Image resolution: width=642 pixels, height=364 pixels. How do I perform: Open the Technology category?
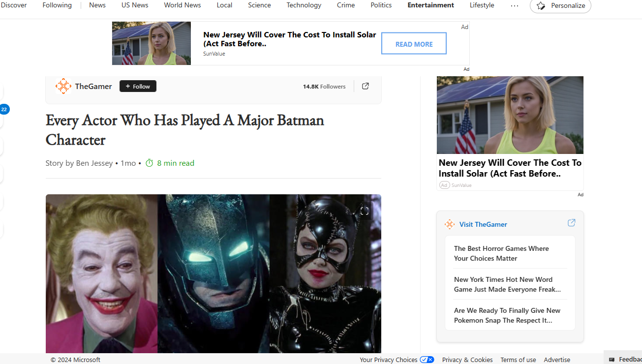pos(304,5)
